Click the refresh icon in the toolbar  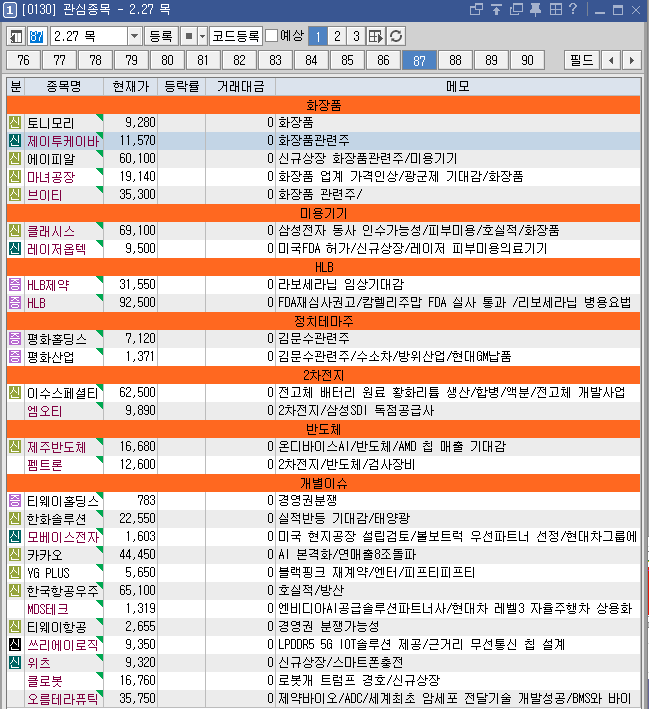coord(397,36)
